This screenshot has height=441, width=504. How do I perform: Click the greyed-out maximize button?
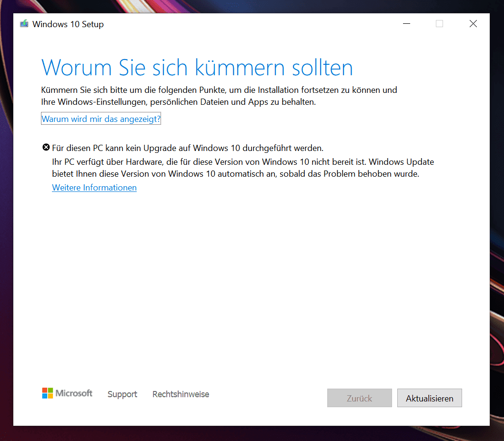click(439, 24)
